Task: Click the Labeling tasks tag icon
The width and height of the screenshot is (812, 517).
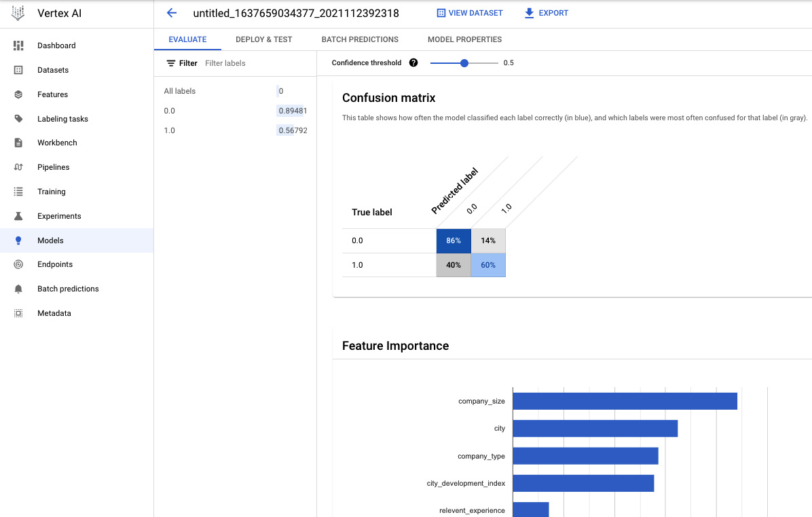Action: tap(18, 119)
